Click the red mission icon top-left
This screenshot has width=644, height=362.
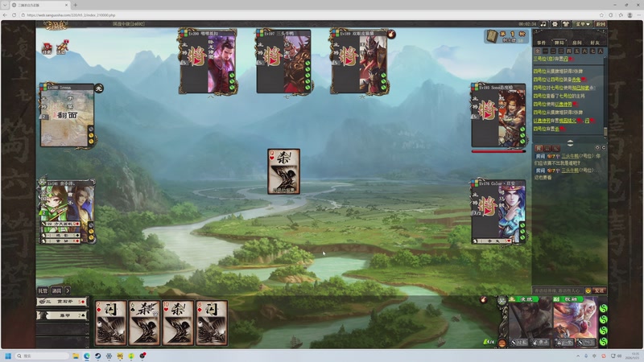coord(47,48)
